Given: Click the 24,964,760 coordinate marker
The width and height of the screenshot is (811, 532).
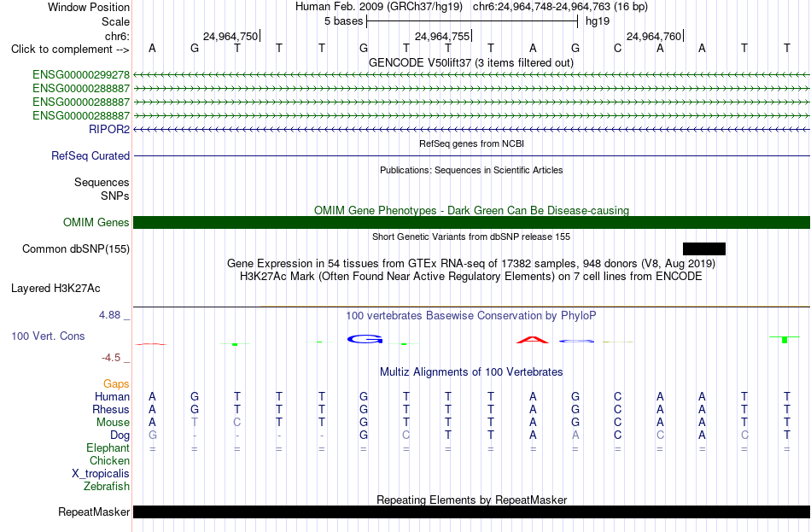Looking at the screenshot, I should pyautogui.click(x=654, y=36).
